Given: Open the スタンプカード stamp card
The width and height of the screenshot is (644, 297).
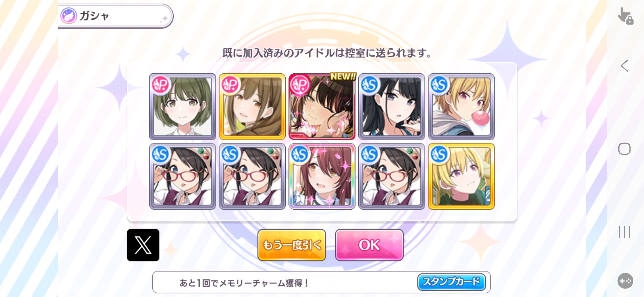Looking at the screenshot, I should pos(451,282).
